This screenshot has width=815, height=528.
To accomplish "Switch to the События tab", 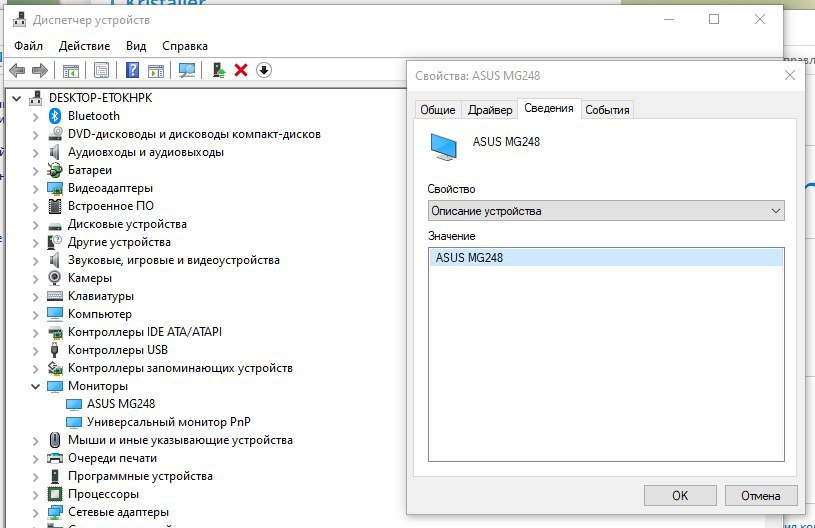I will (607, 110).
